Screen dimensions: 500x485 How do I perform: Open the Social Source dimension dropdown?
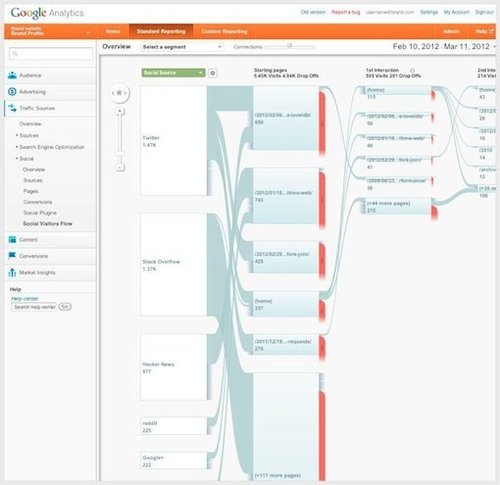click(173, 73)
